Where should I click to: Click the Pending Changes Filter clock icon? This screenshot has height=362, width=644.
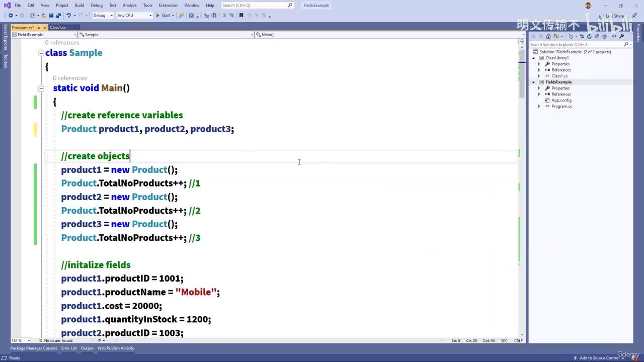572,36
